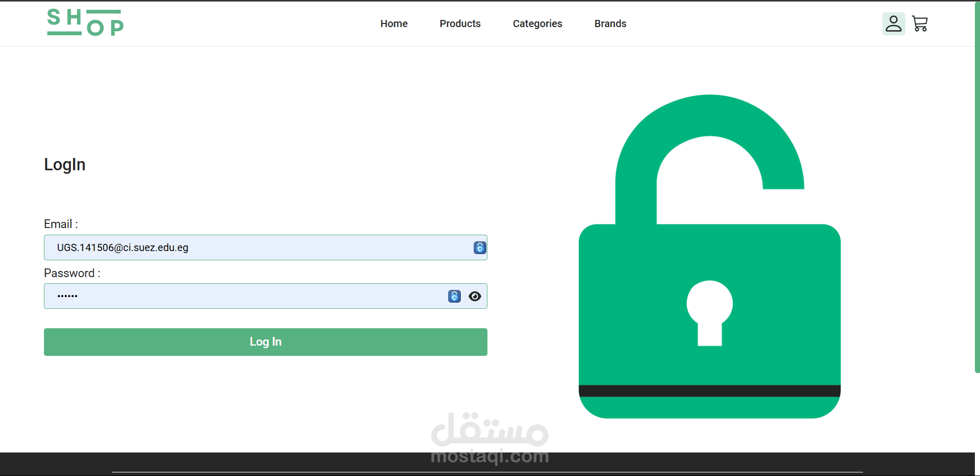
Task: Click the green SHOP logo
Action: (x=85, y=23)
